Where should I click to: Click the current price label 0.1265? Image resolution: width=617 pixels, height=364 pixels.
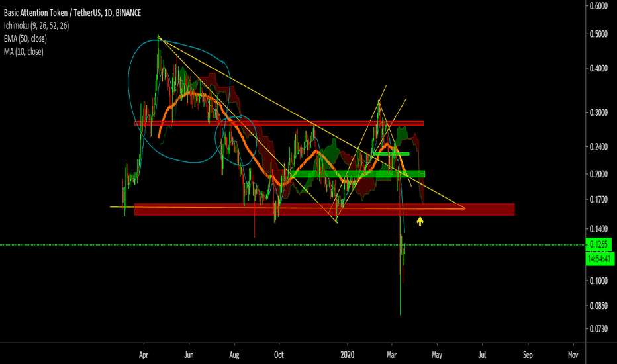coord(598,244)
